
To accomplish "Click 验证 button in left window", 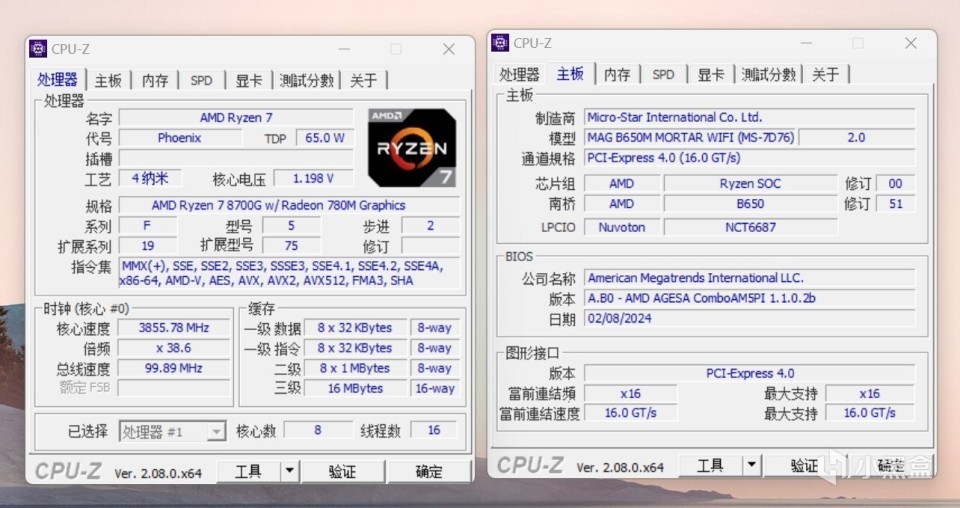I will 343,471.
